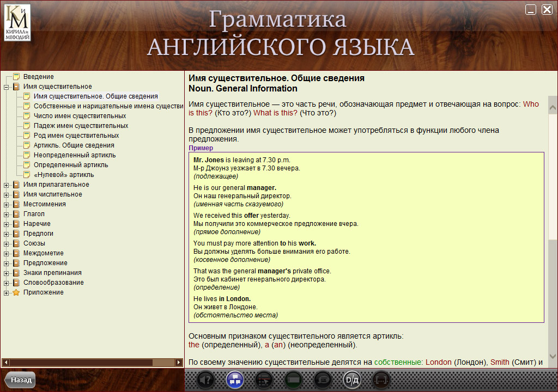Click the Кирилл и Мефодий logo

point(18,23)
